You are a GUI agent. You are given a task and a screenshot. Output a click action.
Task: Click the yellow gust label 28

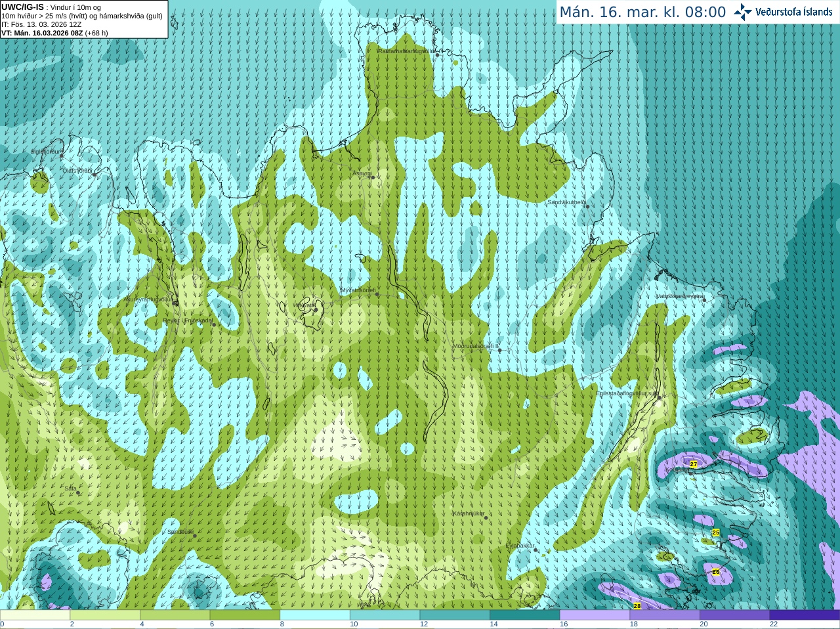coord(637,605)
